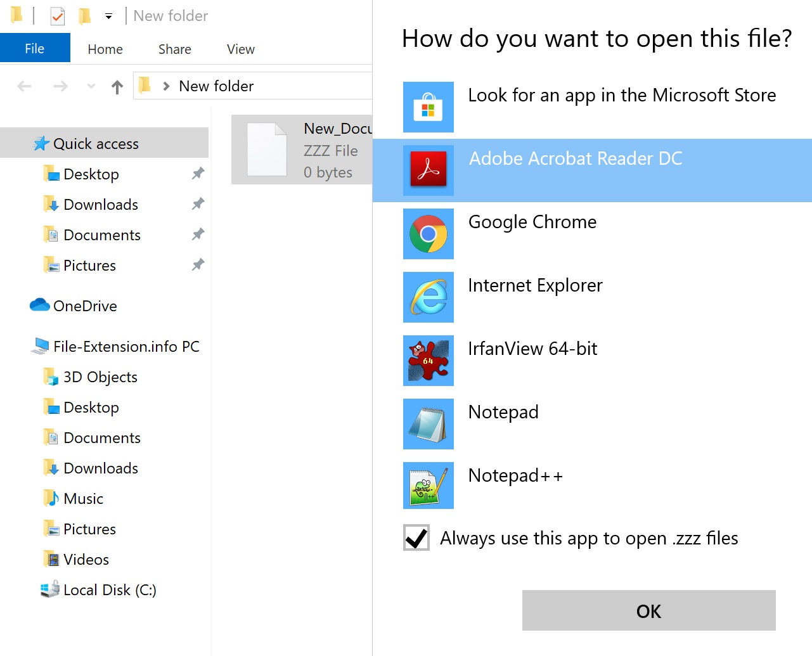
Task: Select Google Chrome text entry
Action: tap(532, 222)
